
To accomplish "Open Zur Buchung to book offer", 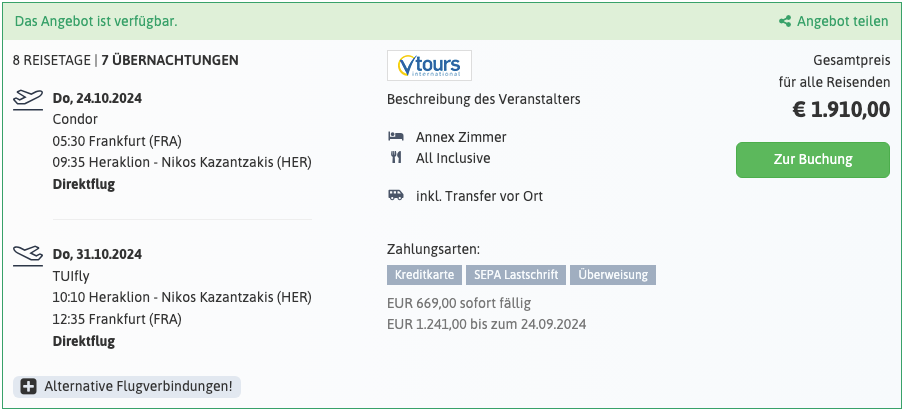I will point(813,160).
